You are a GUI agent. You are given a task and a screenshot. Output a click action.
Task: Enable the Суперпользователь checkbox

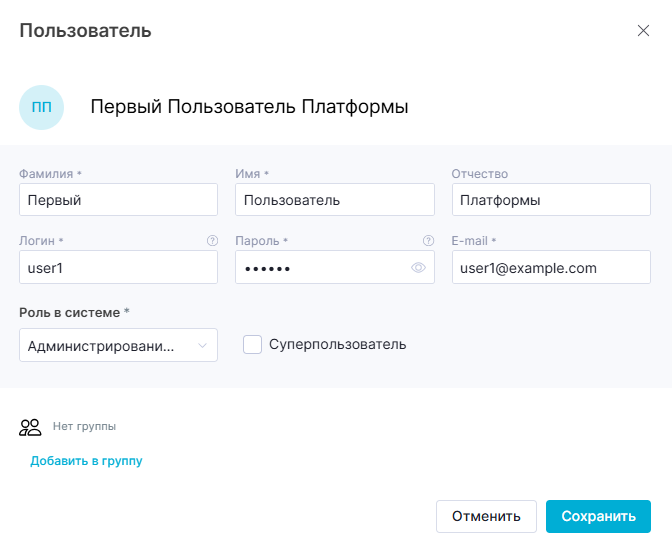click(x=253, y=344)
